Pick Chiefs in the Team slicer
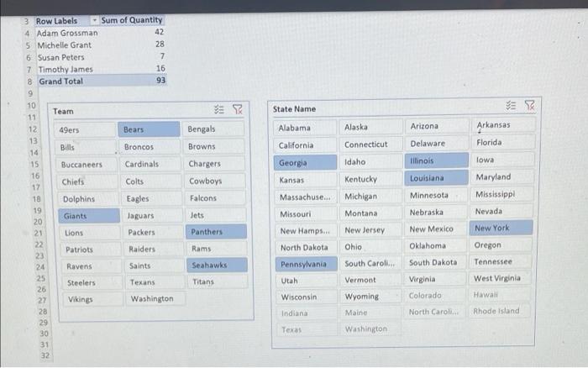The width and height of the screenshot is (588, 368). [87, 181]
